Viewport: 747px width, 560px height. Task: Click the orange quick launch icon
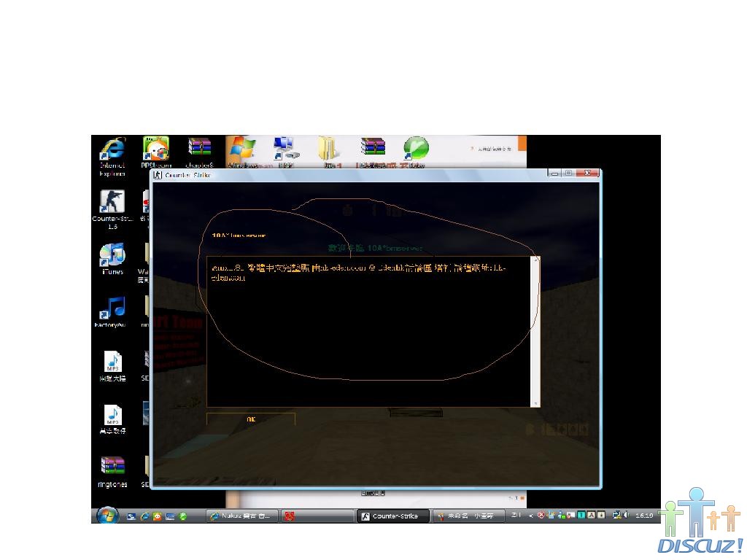pos(158,516)
